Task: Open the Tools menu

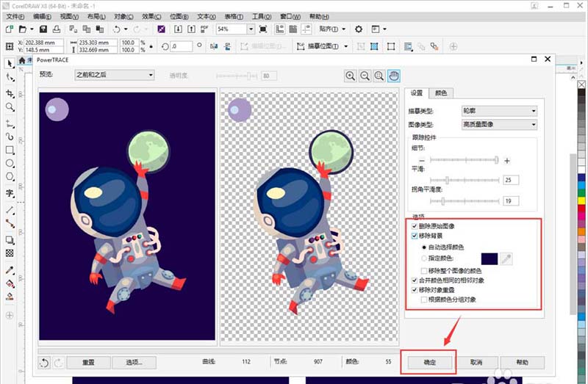Action: click(262, 16)
